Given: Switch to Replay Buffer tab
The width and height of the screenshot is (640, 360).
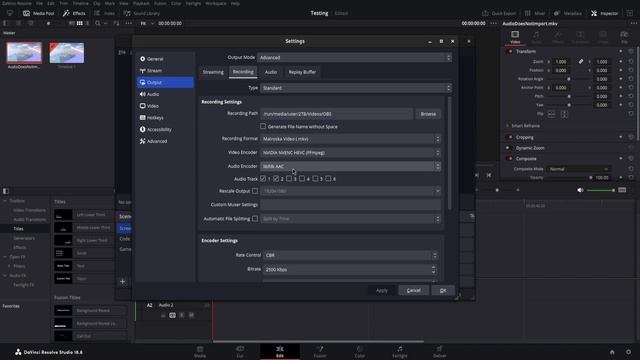Looking at the screenshot, I should 302,72.
